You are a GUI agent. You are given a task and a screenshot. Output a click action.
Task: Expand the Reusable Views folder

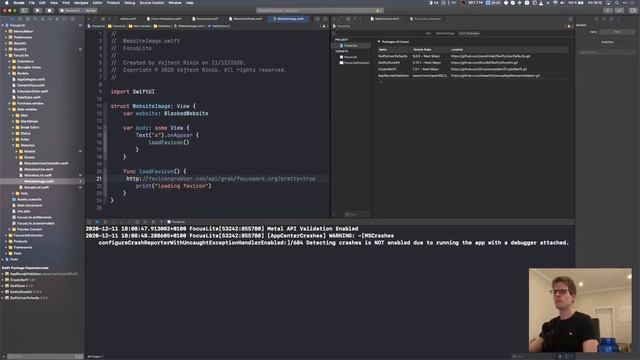pyautogui.click(x=10, y=67)
